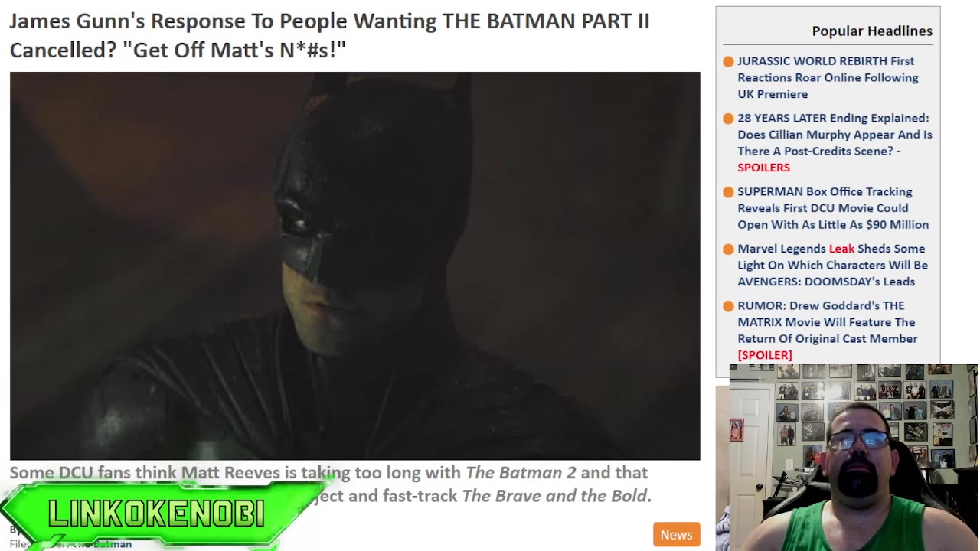The image size is (980, 551).
Task: Open the Drew Goddard Matrix rumor headline
Action: pos(828,330)
